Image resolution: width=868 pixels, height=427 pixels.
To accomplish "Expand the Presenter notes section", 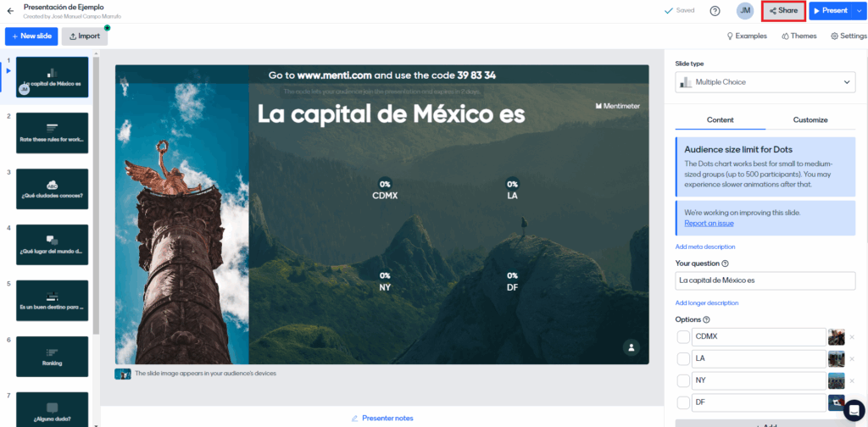I will pyautogui.click(x=381, y=418).
